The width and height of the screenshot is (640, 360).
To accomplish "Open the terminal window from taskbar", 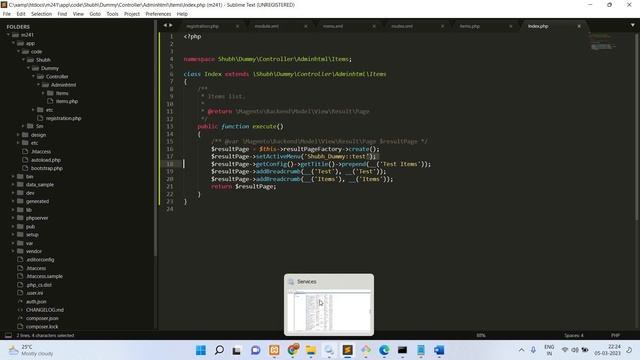I will pos(402,350).
